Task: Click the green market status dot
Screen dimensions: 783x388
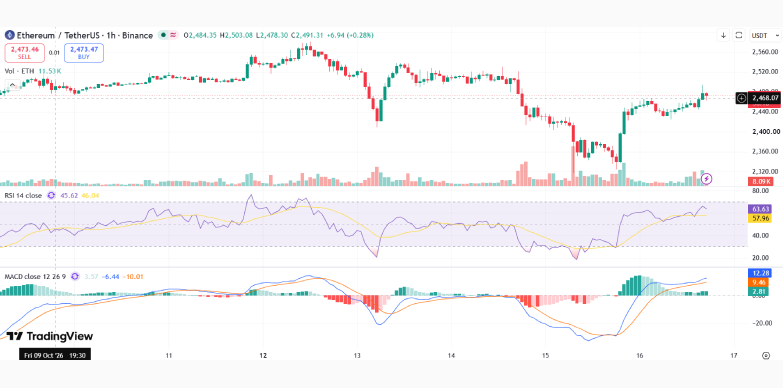Action: [x=163, y=35]
